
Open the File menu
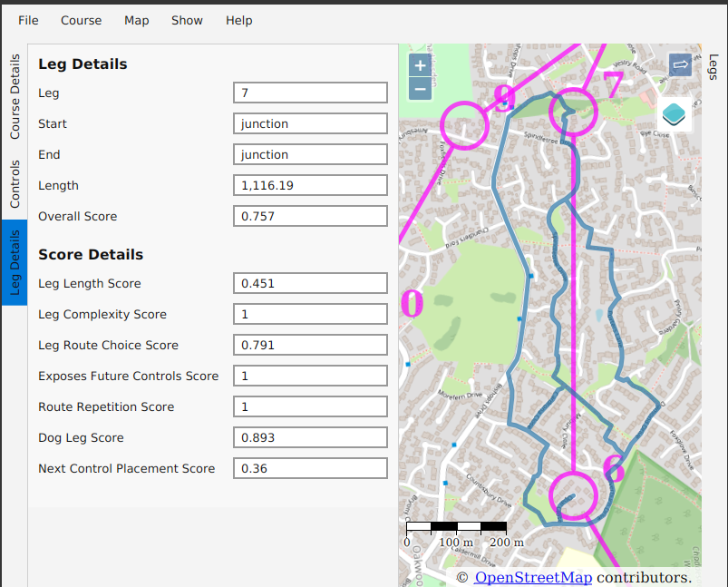pyautogui.click(x=28, y=20)
